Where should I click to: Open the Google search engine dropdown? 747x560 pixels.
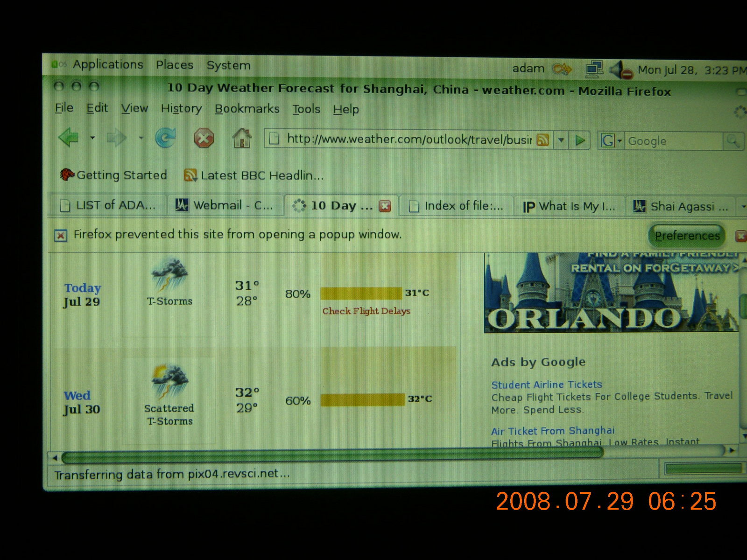(x=611, y=141)
